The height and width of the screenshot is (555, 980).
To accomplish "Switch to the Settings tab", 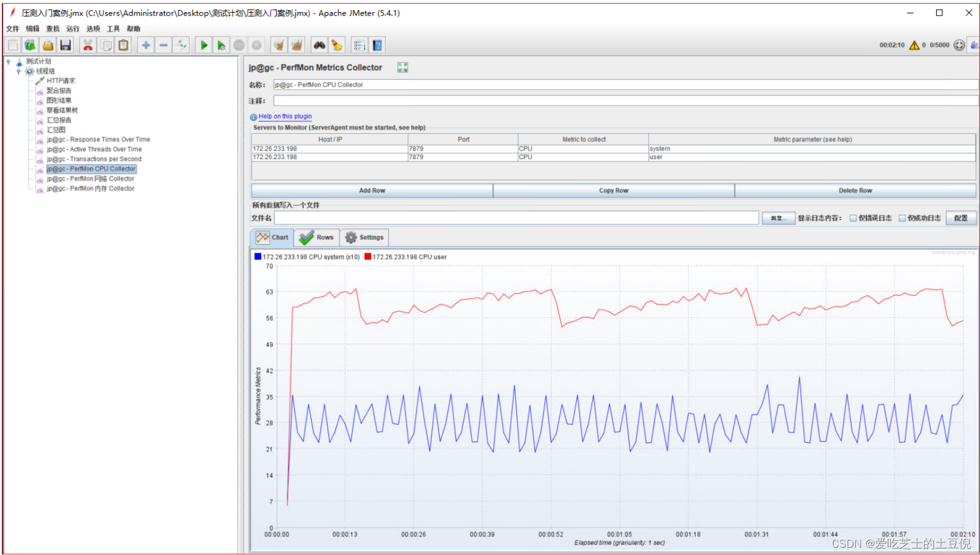I will coord(364,238).
